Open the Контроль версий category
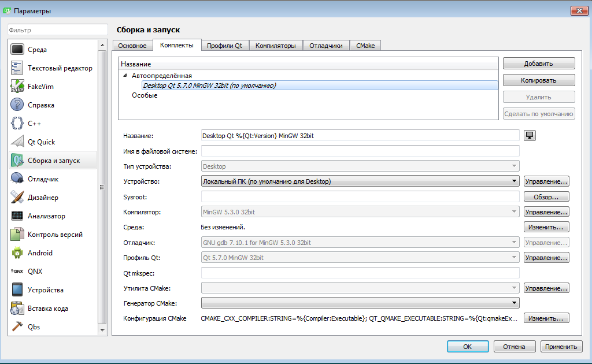Viewport: 592px width, 364px height. (x=55, y=235)
